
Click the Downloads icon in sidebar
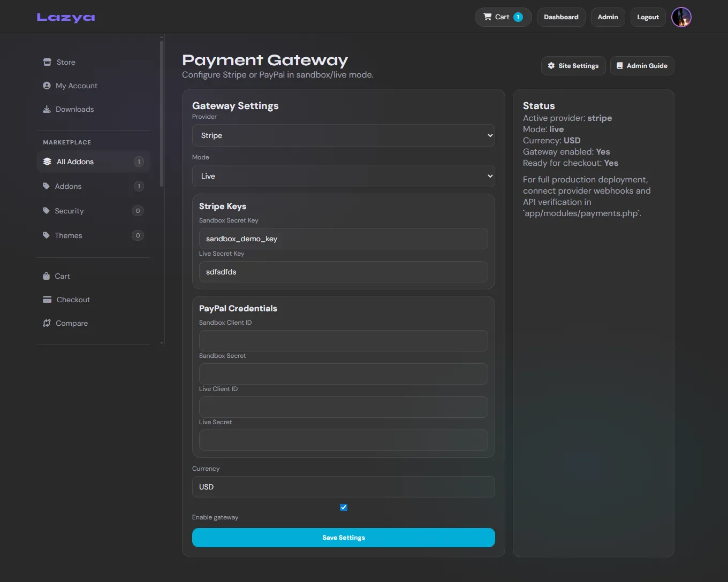[x=47, y=109]
